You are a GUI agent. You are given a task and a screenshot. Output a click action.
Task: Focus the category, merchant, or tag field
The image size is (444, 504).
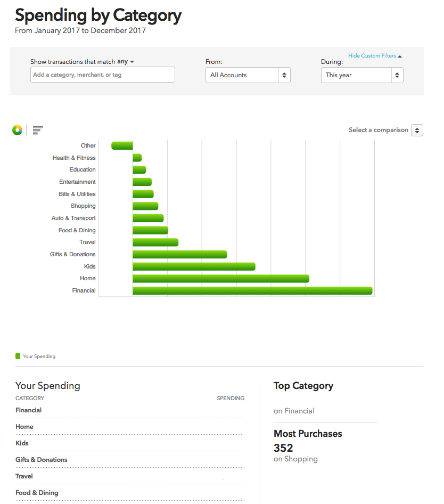[103, 75]
